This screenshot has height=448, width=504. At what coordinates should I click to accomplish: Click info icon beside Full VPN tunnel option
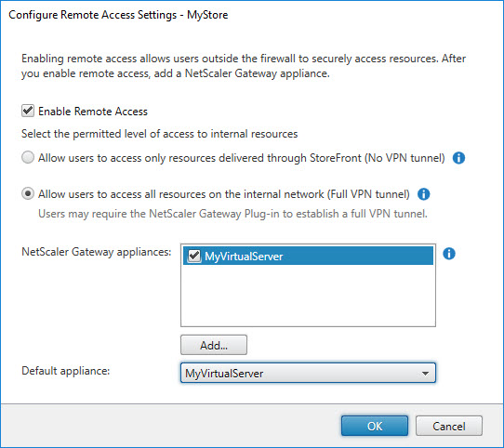tap(423, 194)
